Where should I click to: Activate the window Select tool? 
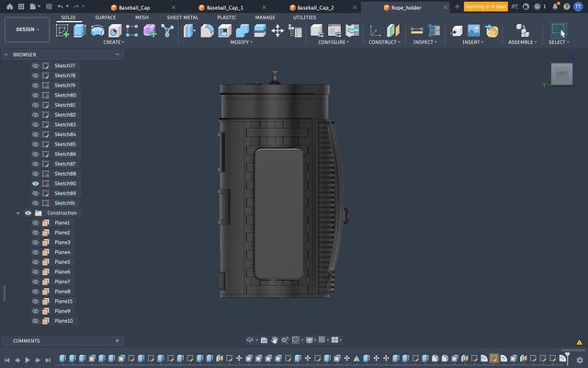pos(559,30)
